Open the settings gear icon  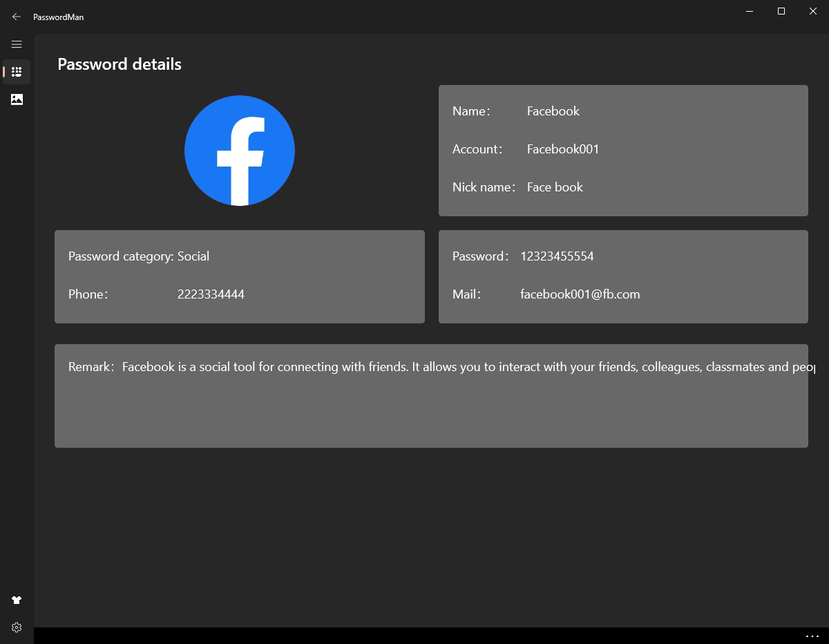pos(17,627)
